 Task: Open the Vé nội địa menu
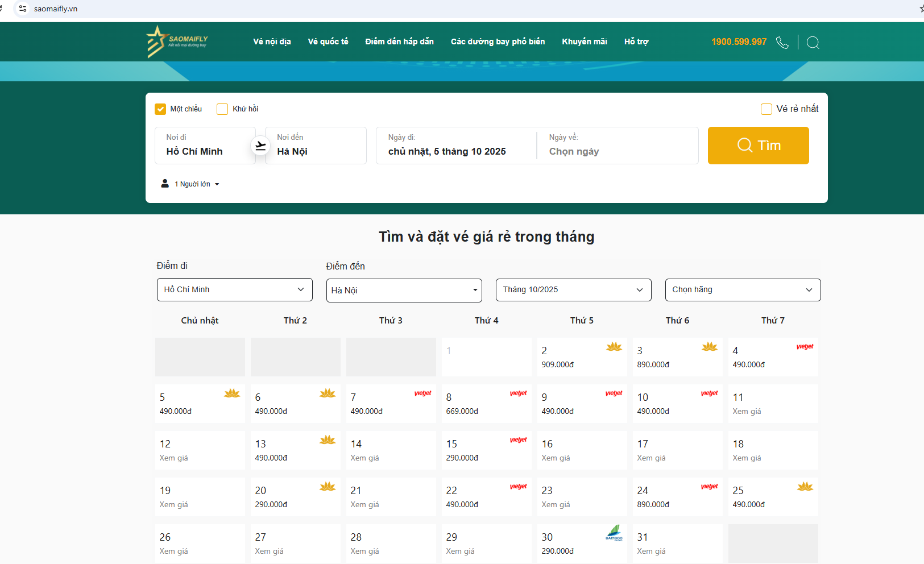(272, 42)
